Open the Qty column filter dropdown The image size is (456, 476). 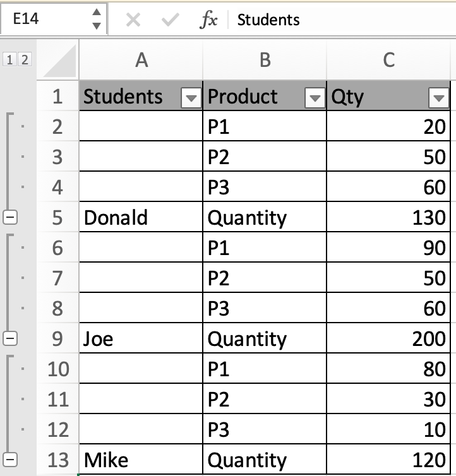[439, 98]
